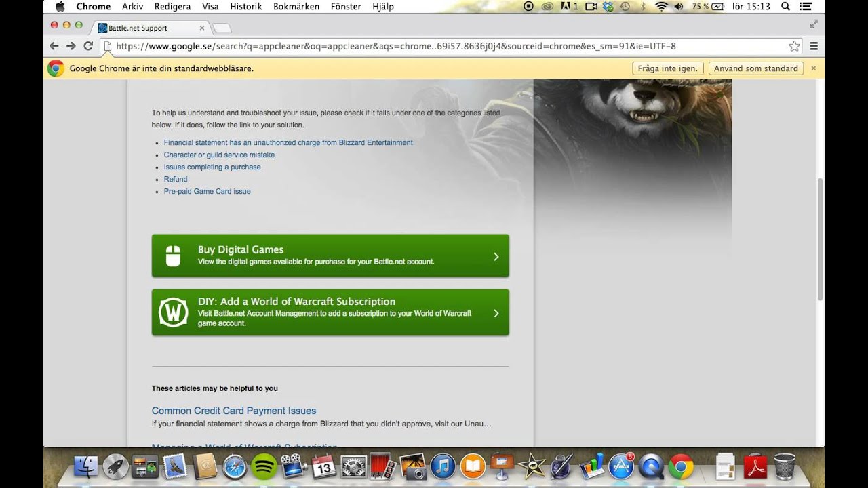The height and width of the screenshot is (488, 868).
Task: Open the volume control in menu bar
Action: [x=679, y=7]
